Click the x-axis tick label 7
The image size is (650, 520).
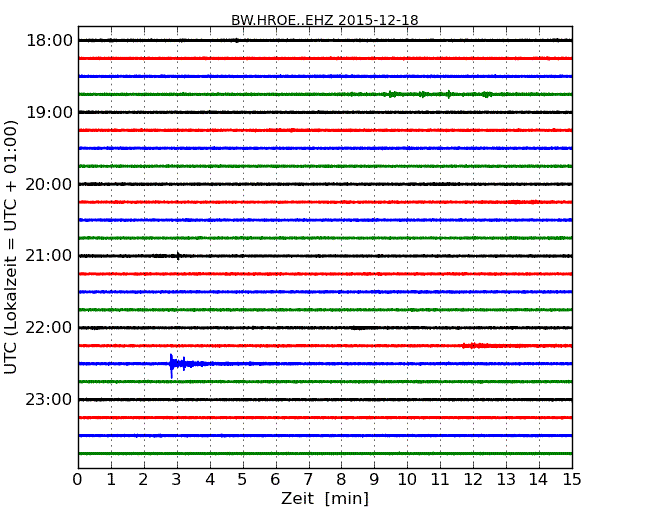(308, 479)
